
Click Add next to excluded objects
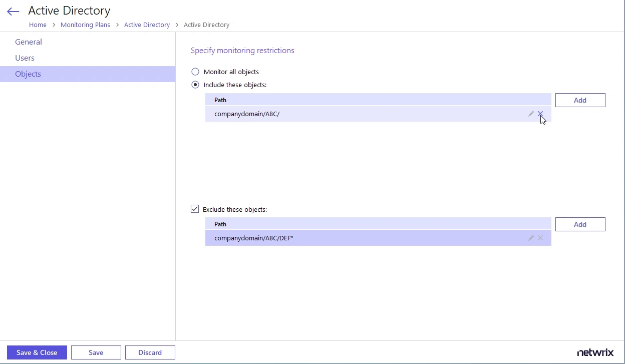pyautogui.click(x=580, y=224)
